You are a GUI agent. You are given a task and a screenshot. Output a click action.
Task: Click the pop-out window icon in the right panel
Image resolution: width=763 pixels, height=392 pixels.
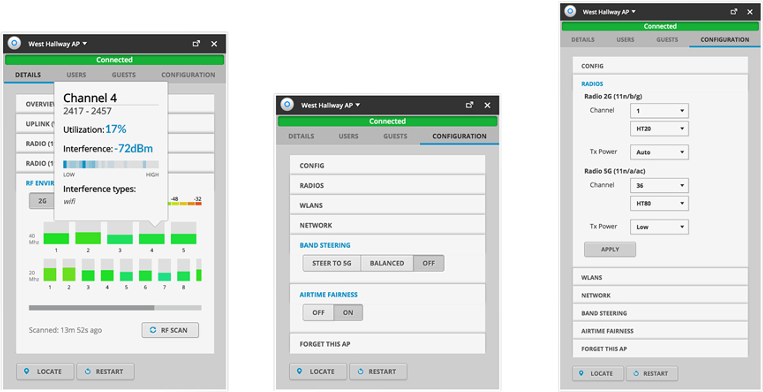pos(735,11)
